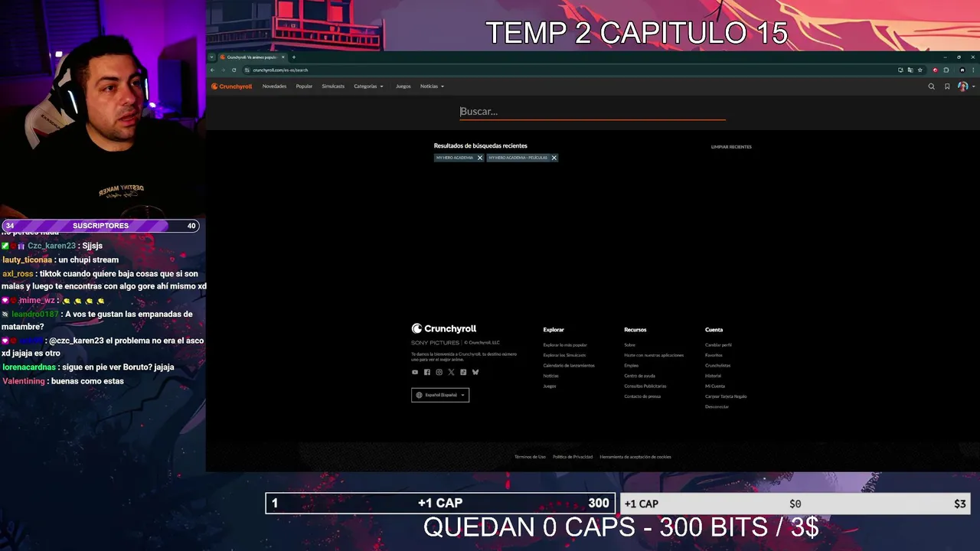The image size is (980, 551).
Task: Open Popular in the navigation
Action: point(304,86)
